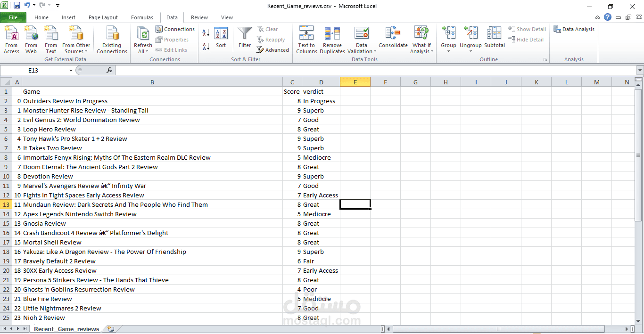Toggle the Filter funnel button
This screenshot has height=334, width=644.
pos(245,38)
